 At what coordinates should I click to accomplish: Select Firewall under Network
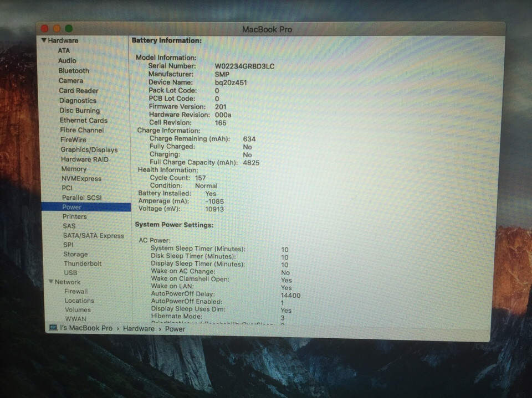76,291
